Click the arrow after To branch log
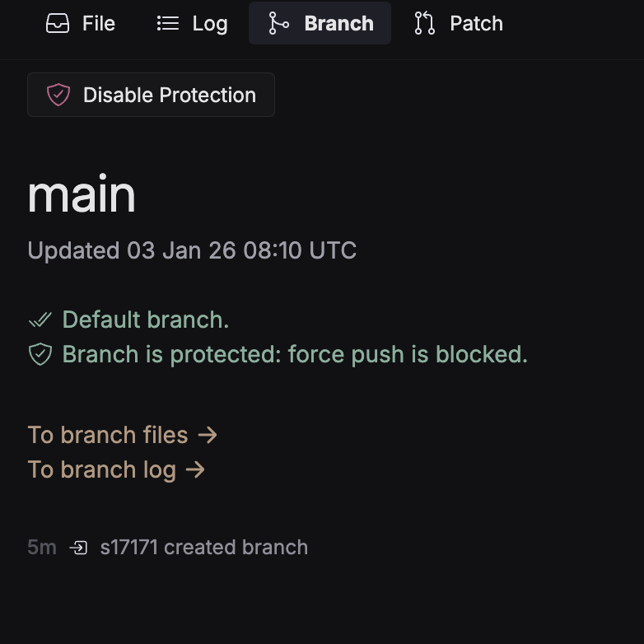The image size is (644, 644). 196,469
